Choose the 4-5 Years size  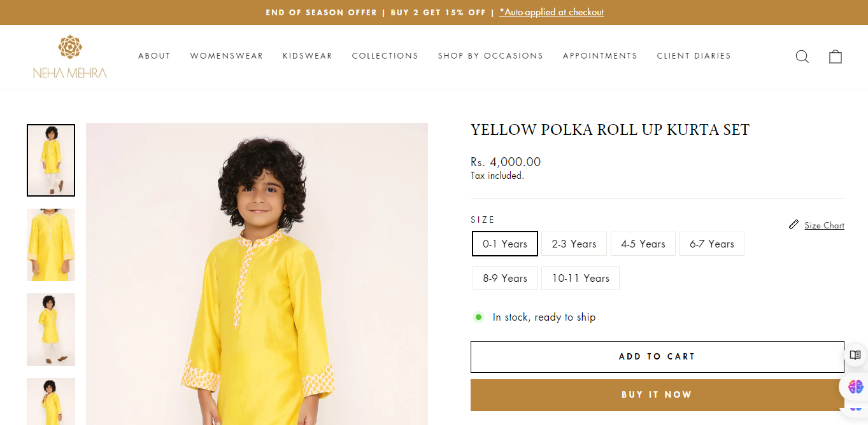(643, 244)
